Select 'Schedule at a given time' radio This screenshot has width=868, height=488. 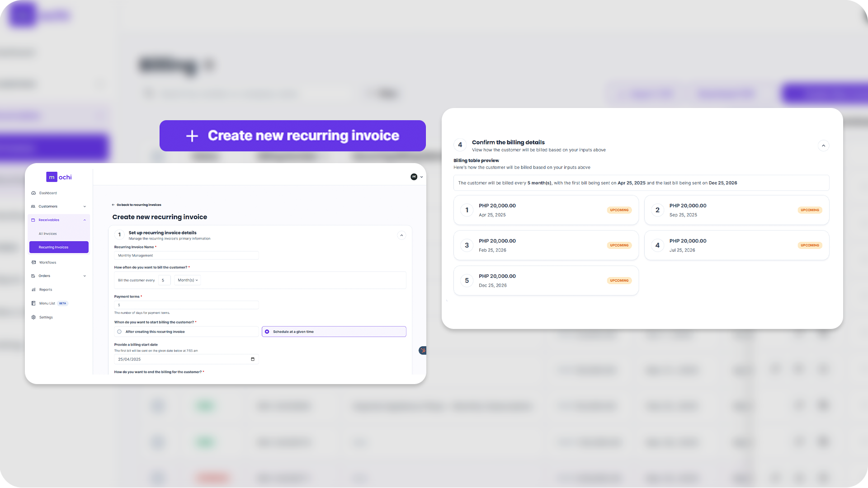267,332
